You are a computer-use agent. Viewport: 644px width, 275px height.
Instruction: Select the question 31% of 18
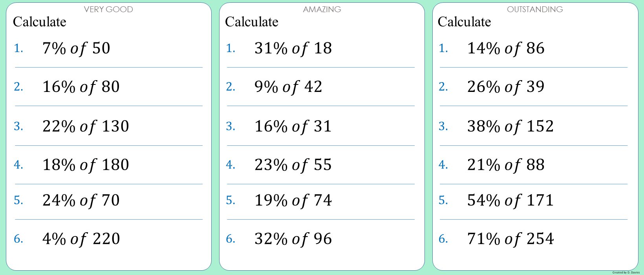click(x=293, y=48)
